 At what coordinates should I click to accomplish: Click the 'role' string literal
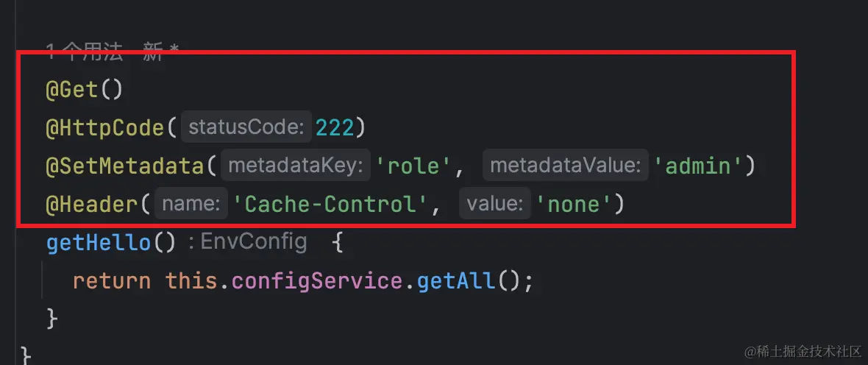[414, 166]
